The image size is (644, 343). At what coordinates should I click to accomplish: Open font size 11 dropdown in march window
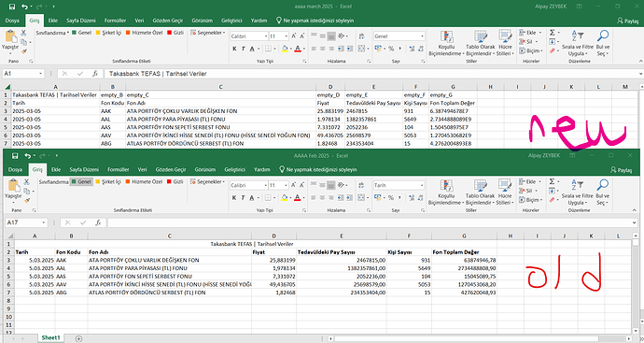click(x=287, y=36)
